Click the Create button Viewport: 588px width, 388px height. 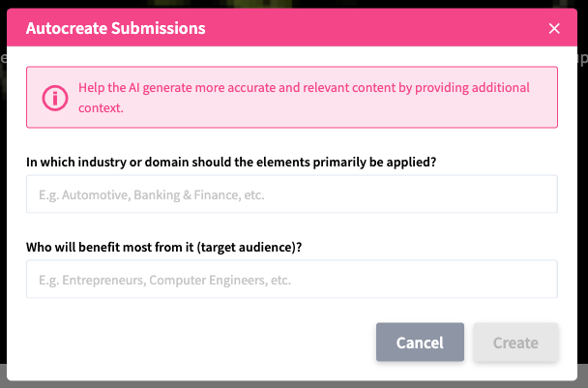tap(515, 343)
